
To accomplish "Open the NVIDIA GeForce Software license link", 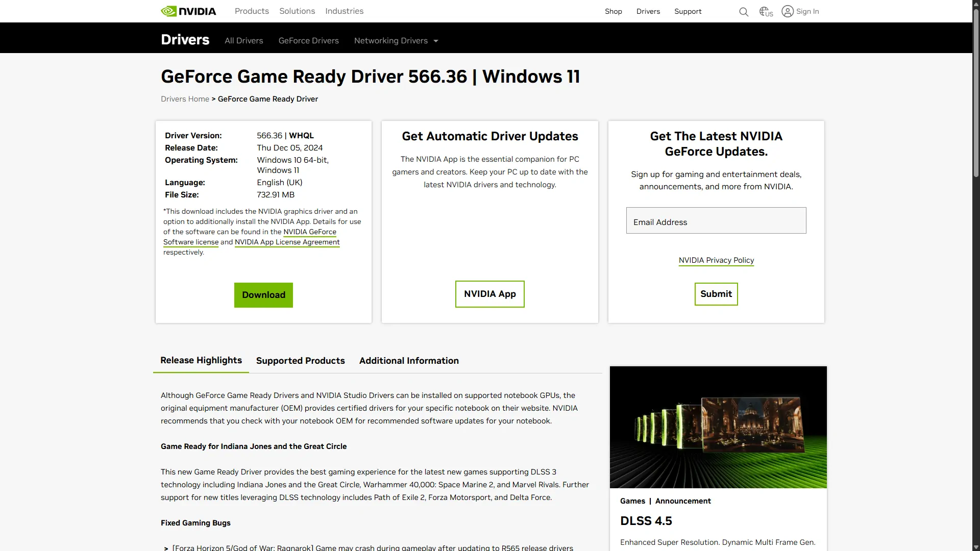I will pyautogui.click(x=310, y=232).
